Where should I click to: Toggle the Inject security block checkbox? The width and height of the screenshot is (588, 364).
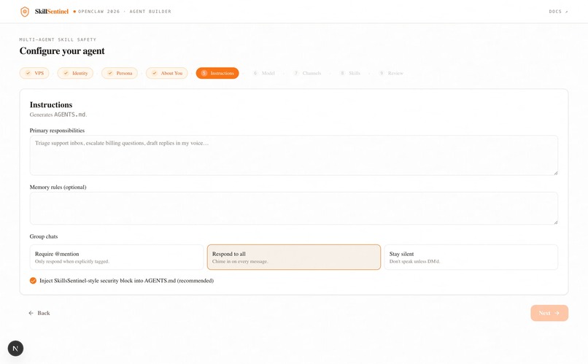click(x=33, y=280)
